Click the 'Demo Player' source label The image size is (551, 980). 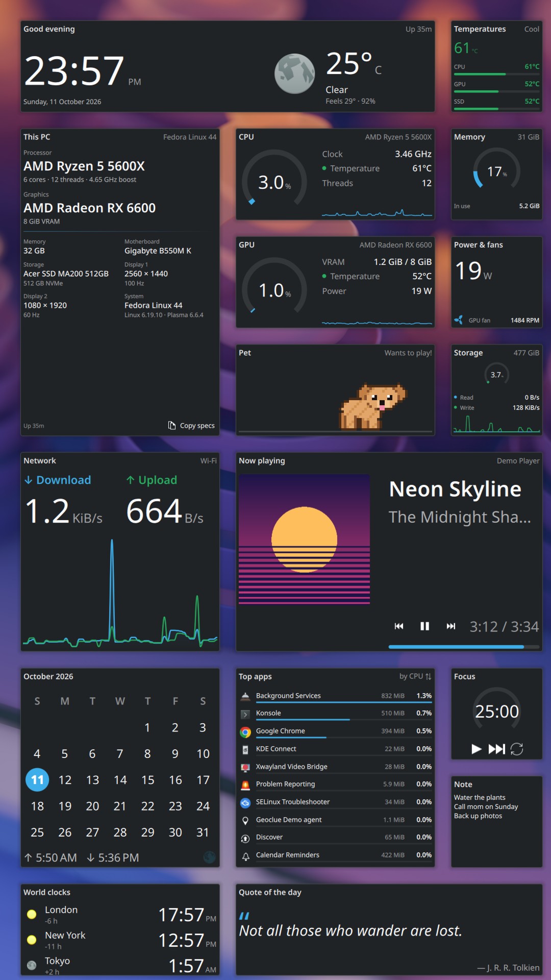518,460
